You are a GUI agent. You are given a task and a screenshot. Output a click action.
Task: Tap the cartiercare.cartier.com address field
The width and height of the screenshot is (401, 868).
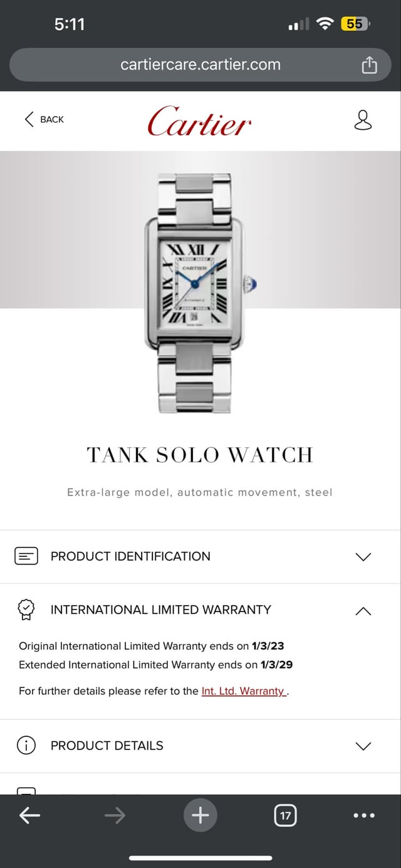(x=200, y=65)
